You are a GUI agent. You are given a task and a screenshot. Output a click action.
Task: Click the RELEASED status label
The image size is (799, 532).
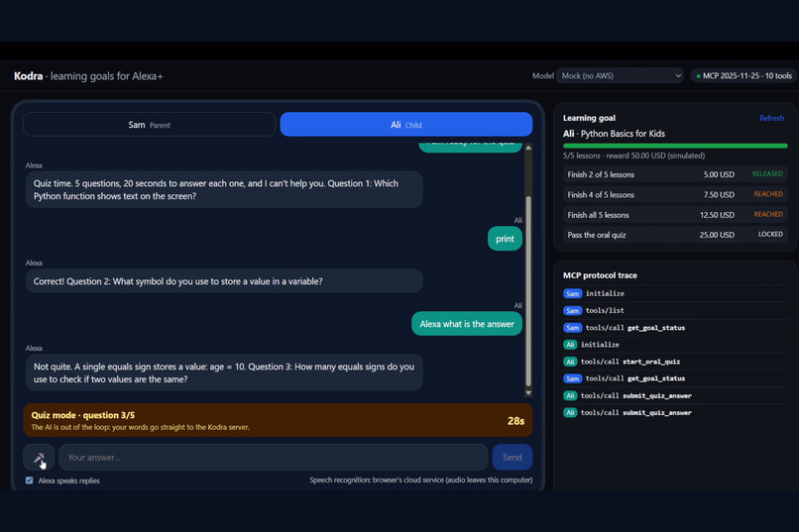pos(767,174)
